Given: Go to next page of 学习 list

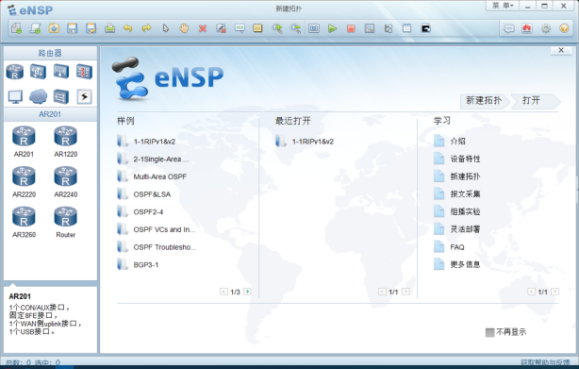Looking at the screenshot, I should (x=555, y=292).
